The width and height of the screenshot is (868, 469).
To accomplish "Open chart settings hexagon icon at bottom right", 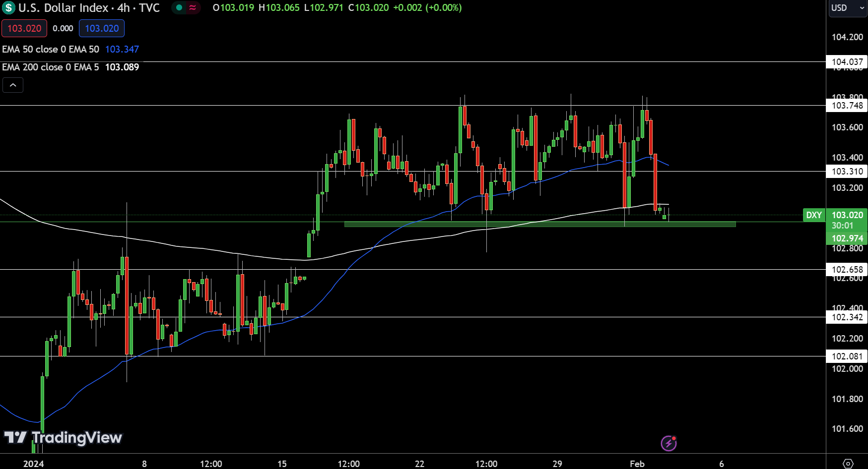I will (x=848, y=464).
